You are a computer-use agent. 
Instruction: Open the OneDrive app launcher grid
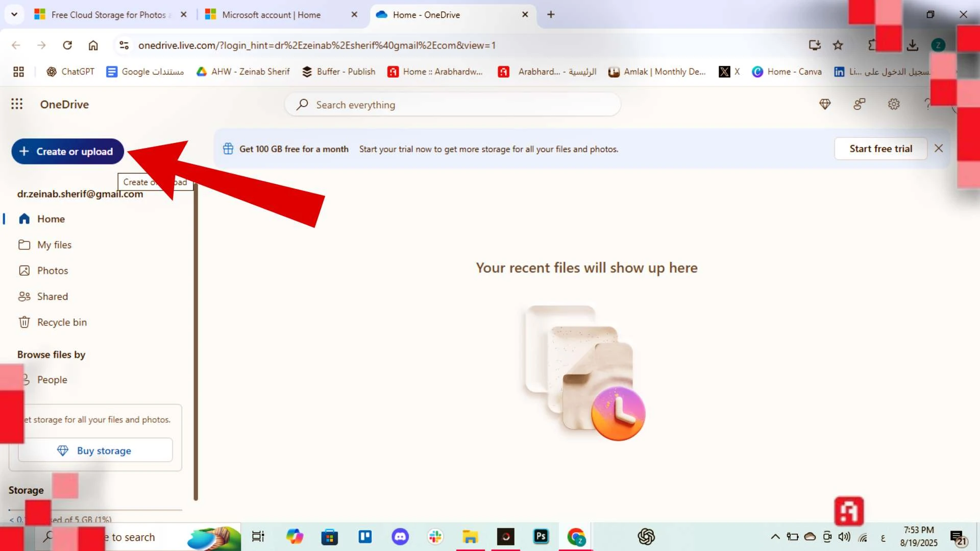(17, 104)
